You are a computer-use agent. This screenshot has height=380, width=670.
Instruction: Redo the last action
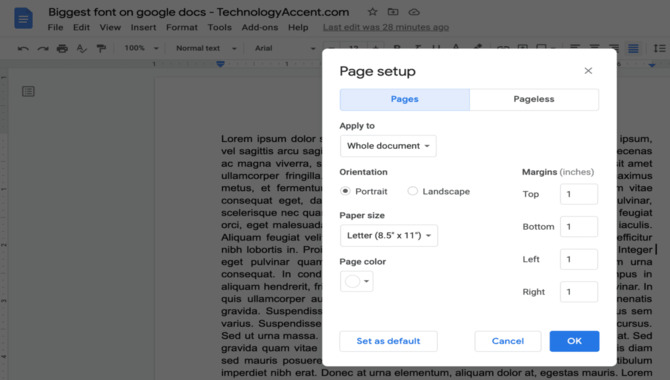point(43,48)
